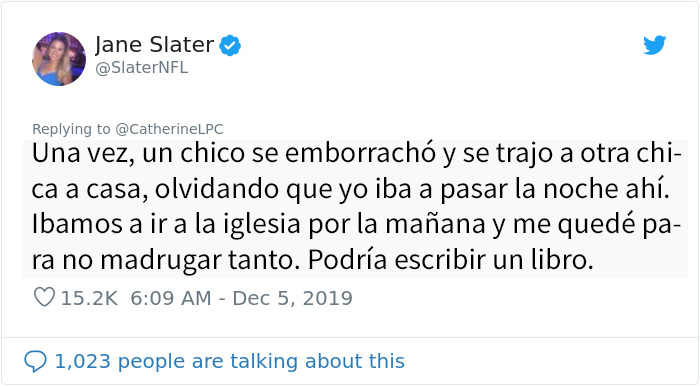
Task: Click the word emborrachó in the tweet
Action: point(360,153)
